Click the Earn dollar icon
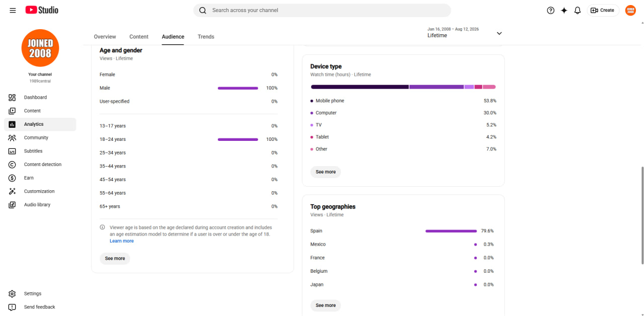Screen dimensions: 644x316 pos(12,178)
